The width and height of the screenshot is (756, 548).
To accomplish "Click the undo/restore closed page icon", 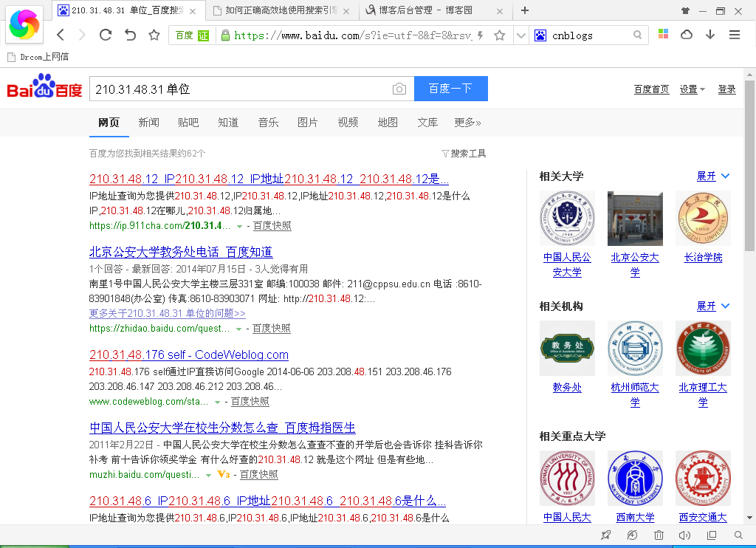I will click(130, 35).
